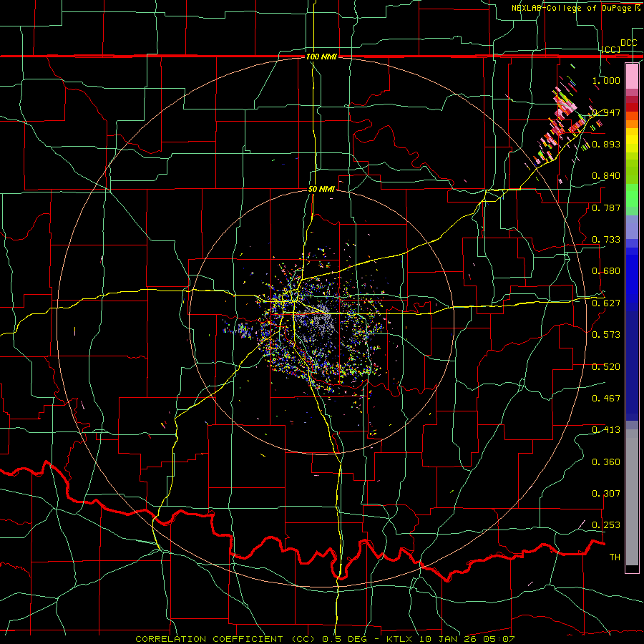Select the 0.733 scale value
This screenshot has width=644, height=644.
[x=606, y=240]
